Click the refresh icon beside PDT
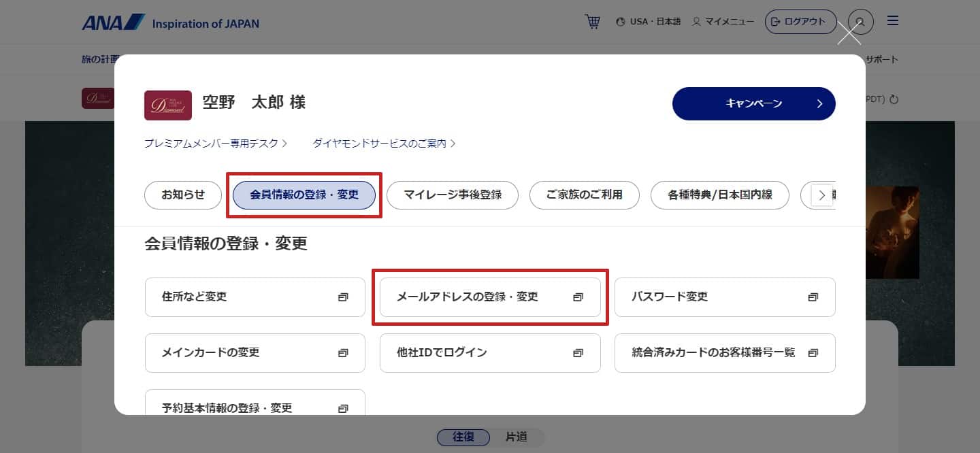Image resolution: width=980 pixels, height=453 pixels. pyautogui.click(x=894, y=99)
